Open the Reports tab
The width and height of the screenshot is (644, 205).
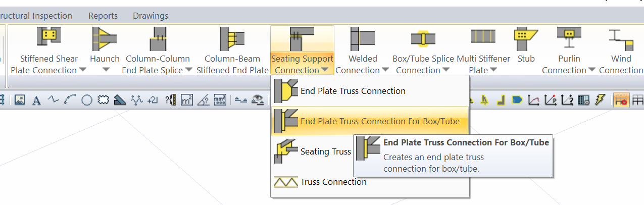click(103, 16)
